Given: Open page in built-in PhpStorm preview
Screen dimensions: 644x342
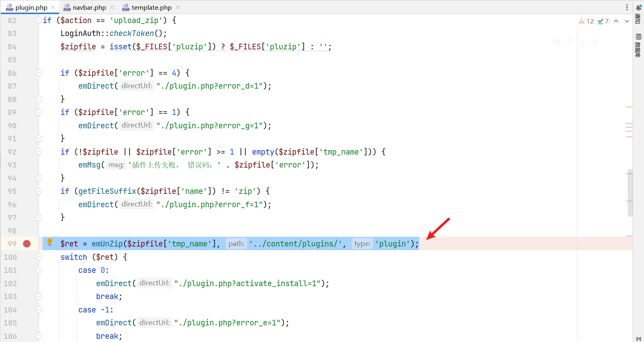Looking at the screenshot, I should pyautogui.click(x=557, y=42).
